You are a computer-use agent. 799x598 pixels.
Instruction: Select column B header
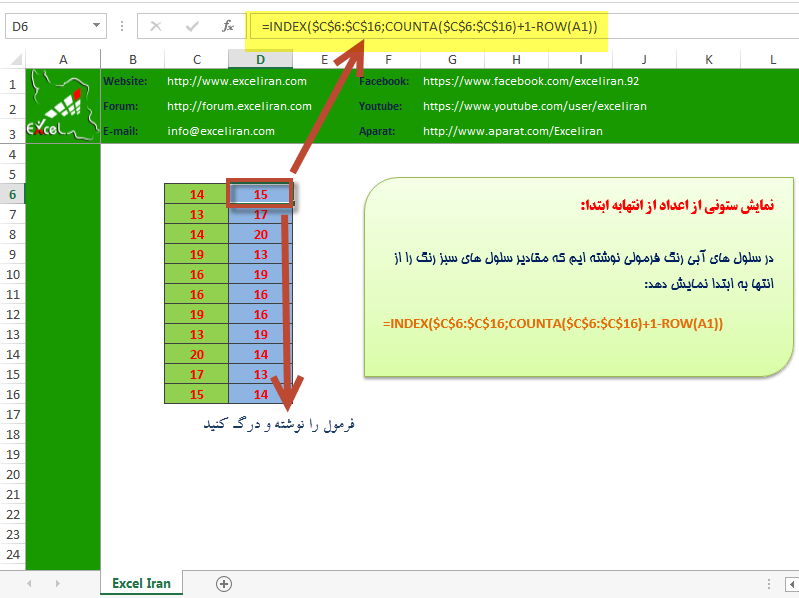point(133,60)
